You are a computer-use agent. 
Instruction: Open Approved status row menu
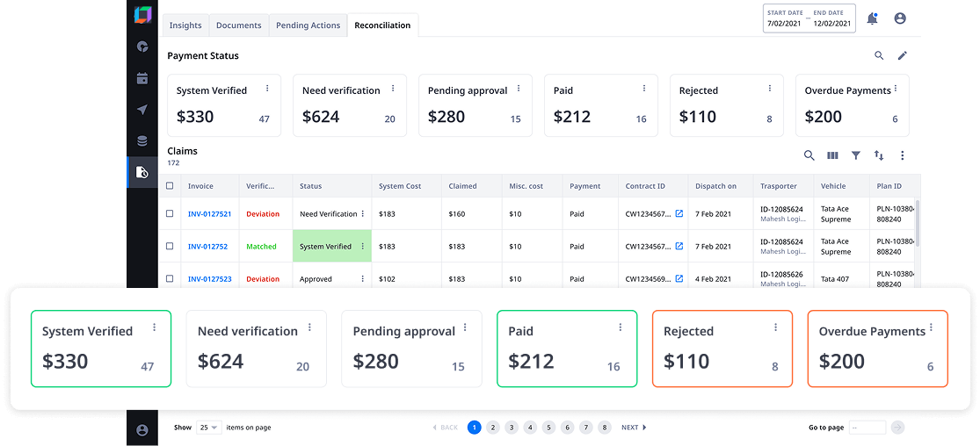(362, 278)
